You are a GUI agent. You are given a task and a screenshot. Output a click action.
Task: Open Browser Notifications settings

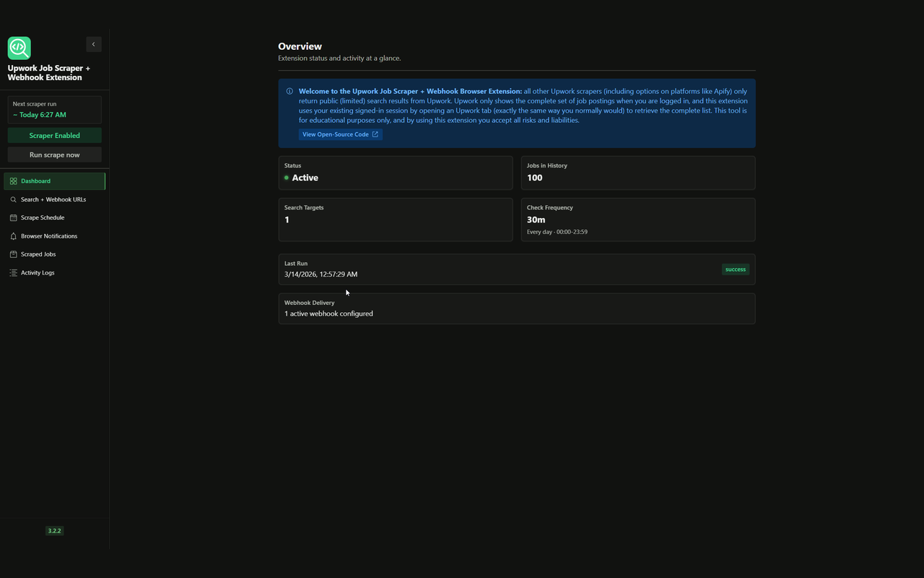(x=55, y=236)
